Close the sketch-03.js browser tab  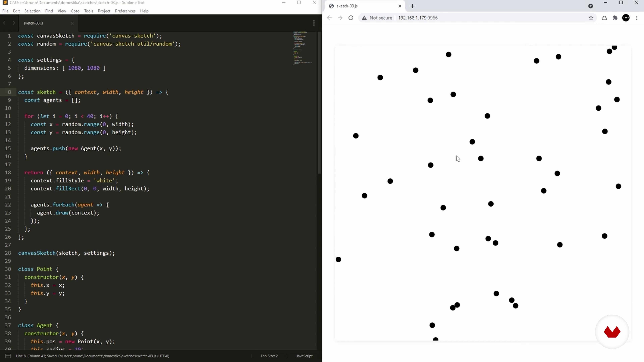click(x=399, y=6)
